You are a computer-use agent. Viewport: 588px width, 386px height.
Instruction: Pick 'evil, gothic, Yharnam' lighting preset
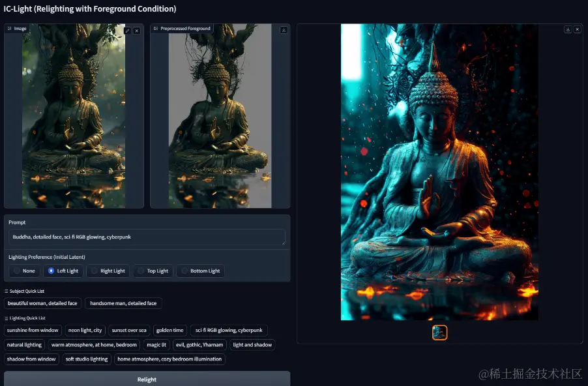click(199, 345)
